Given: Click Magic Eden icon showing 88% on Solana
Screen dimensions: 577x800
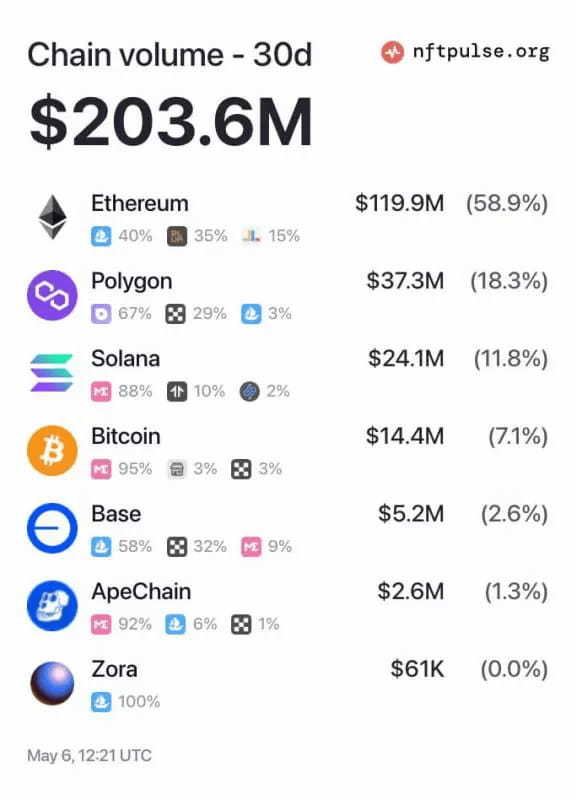Looking at the screenshot, I should click(101, 392).
